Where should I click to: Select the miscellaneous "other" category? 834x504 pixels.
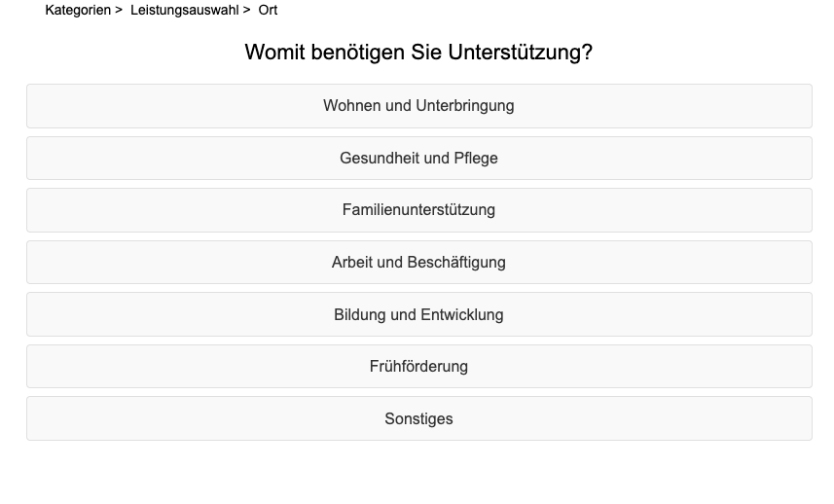pos(418,419)
